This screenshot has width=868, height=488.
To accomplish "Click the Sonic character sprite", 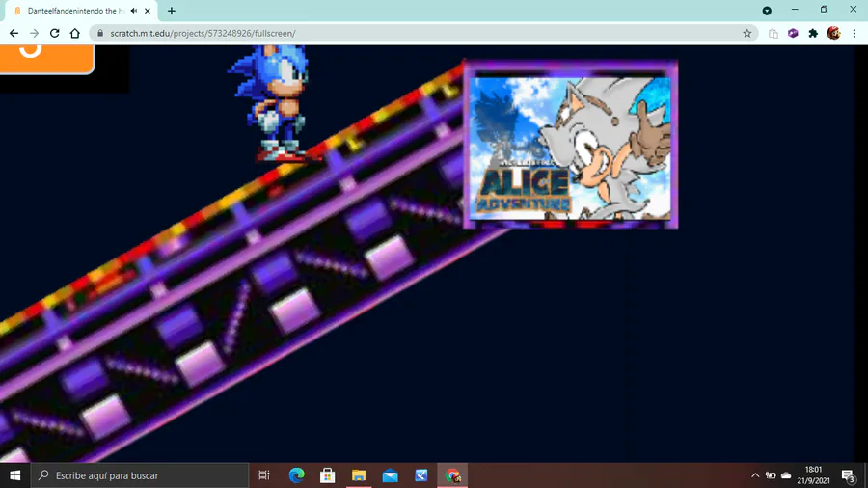I will point(273,103).
